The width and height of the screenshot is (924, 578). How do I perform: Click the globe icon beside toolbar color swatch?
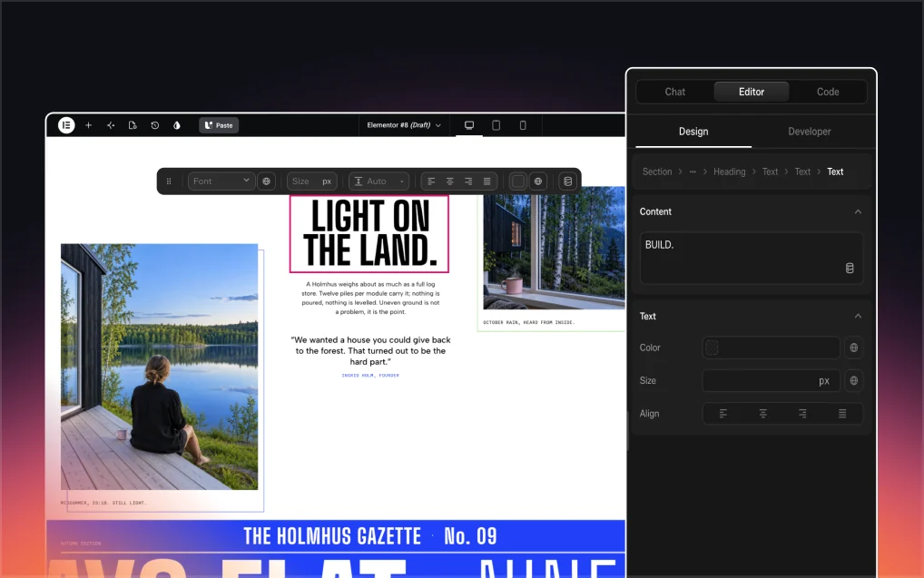(x=538, y=181)
